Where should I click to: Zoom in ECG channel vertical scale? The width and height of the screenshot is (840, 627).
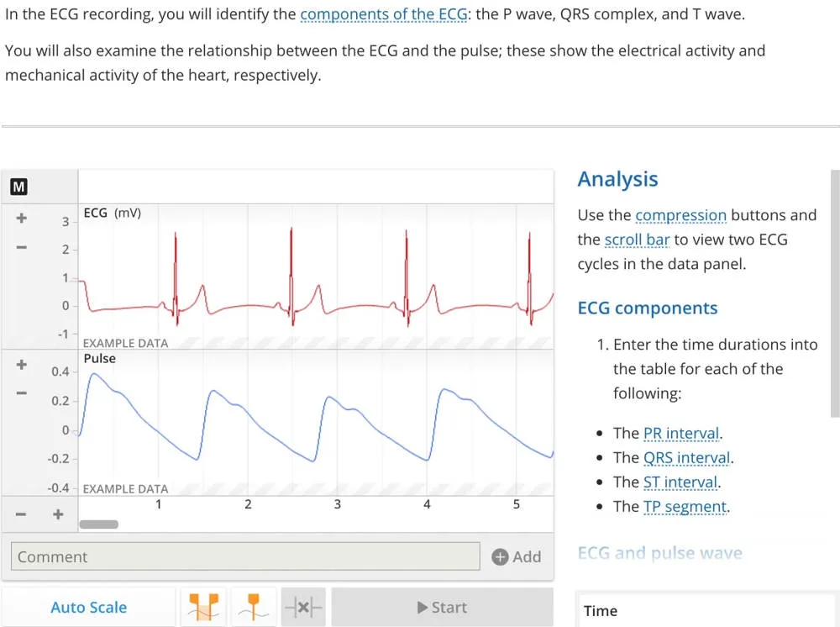(x=22, y=219)
